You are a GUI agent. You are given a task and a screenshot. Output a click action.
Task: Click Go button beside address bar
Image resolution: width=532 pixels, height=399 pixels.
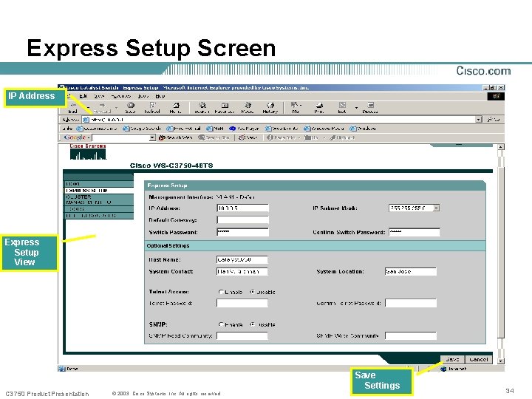pos(494,120)
